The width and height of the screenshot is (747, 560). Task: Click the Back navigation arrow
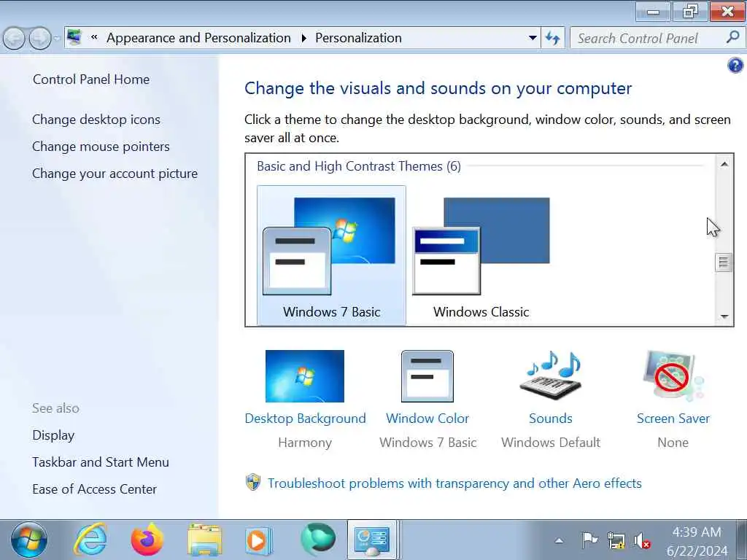click(14, 38)
